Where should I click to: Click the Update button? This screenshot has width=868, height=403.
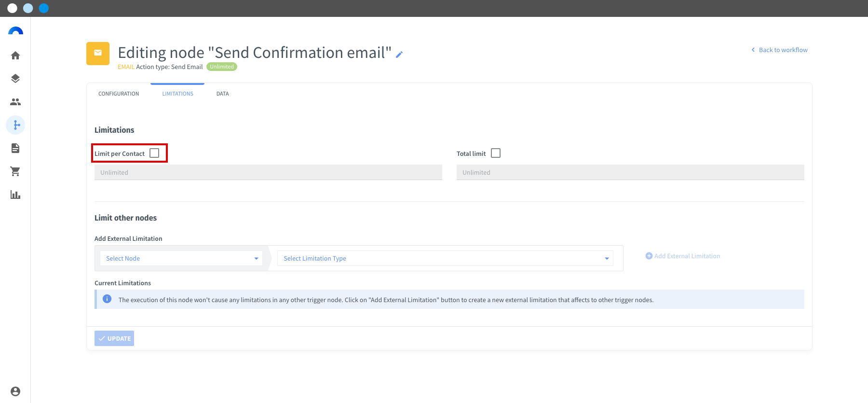(114, 338)
